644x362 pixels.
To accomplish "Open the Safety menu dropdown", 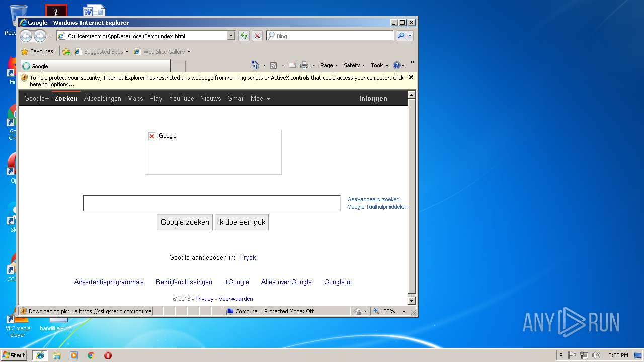I will (354, 65).
